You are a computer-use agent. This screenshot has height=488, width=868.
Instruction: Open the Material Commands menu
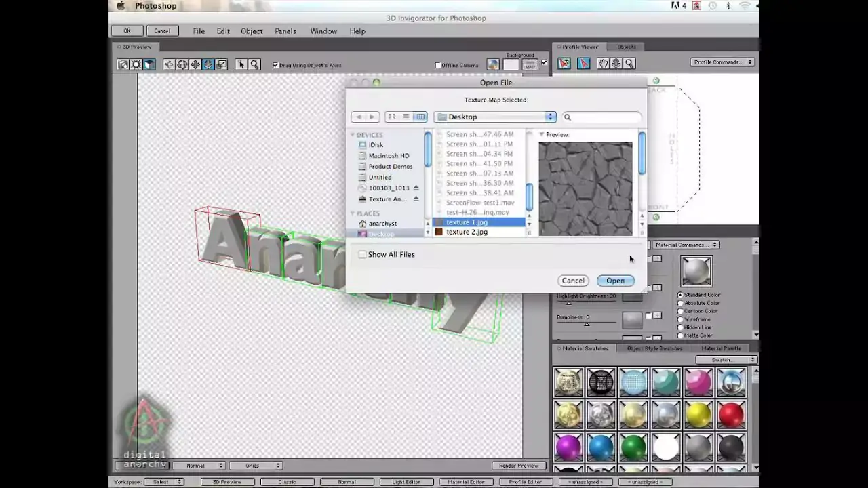click(685, 245)
